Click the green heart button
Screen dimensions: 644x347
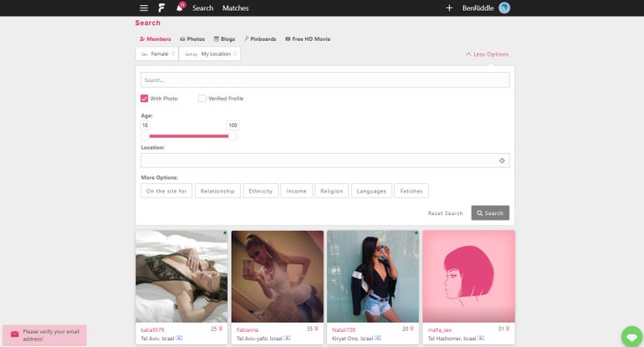(631, 336)
